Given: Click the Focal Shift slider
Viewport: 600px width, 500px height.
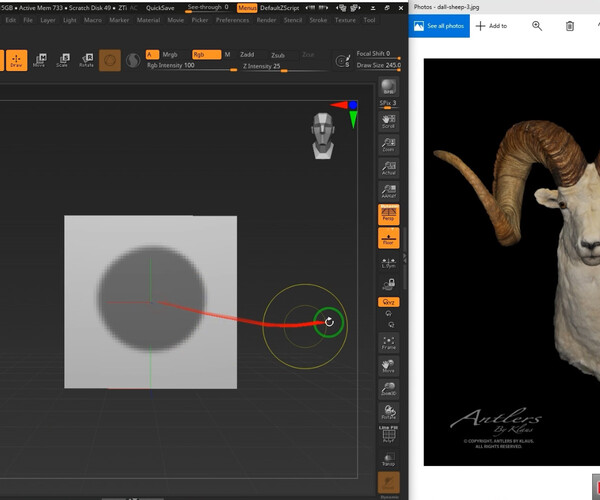Looking at the screenshot, I should tap(378, 54).
